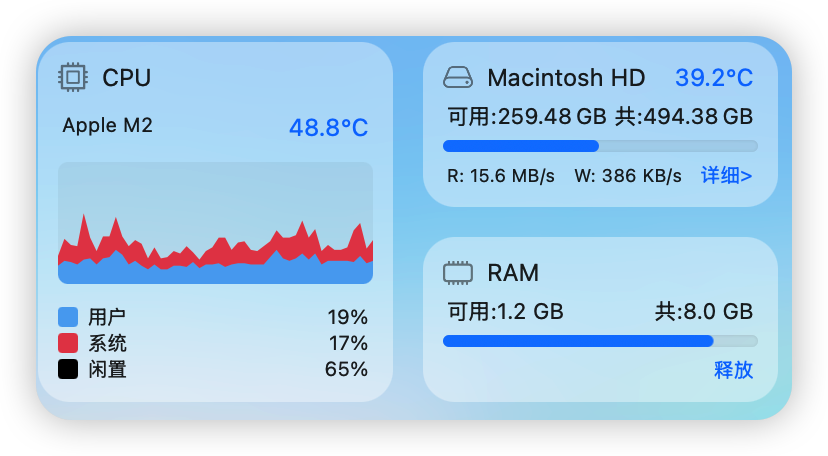The width and height of the screenshot is (828, 456).
Task: Open disk details via 详细> link
Action: pyautogui.click(x=726, y=175)
